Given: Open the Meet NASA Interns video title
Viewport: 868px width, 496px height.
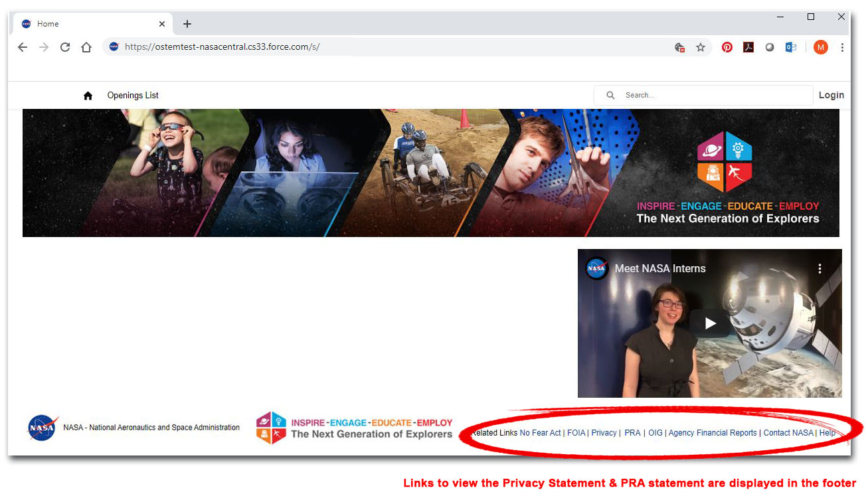Looking at the screenshot, I should click(660, 268).
